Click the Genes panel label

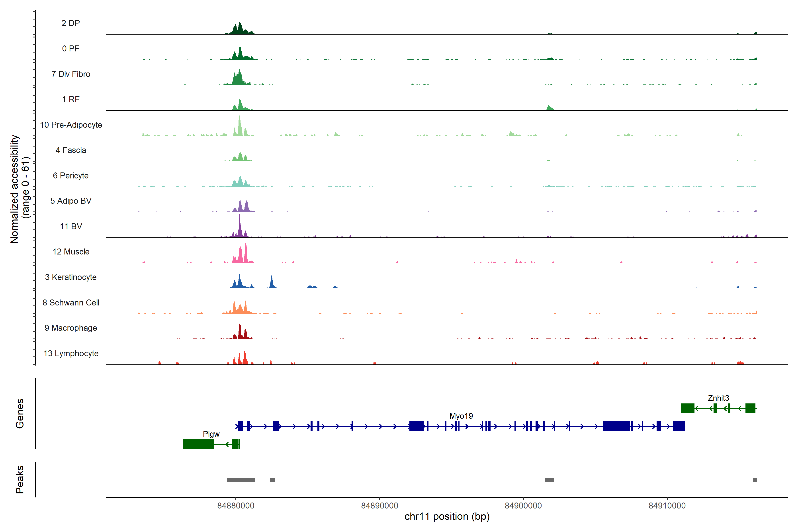tap(20, 414)
